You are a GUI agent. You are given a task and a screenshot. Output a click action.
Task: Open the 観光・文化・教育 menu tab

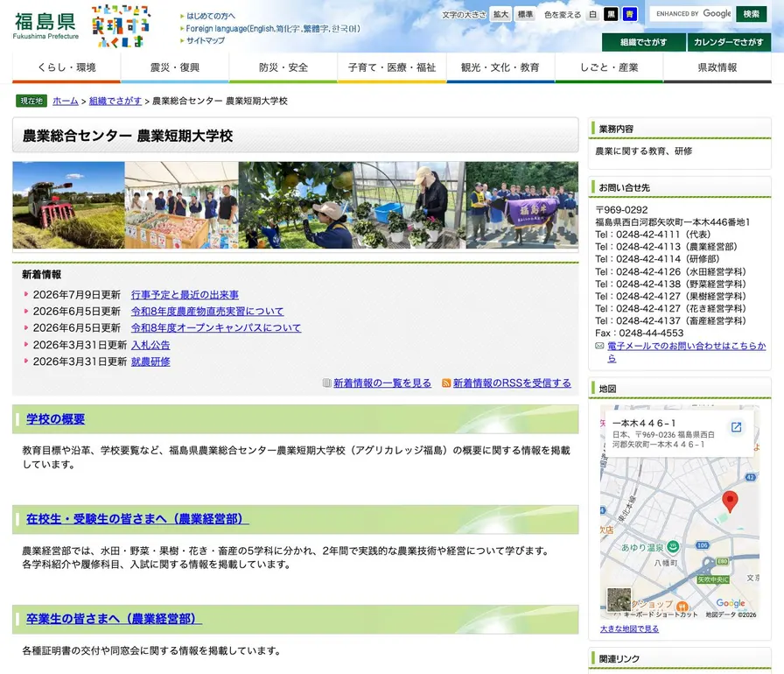click(500, 67)
